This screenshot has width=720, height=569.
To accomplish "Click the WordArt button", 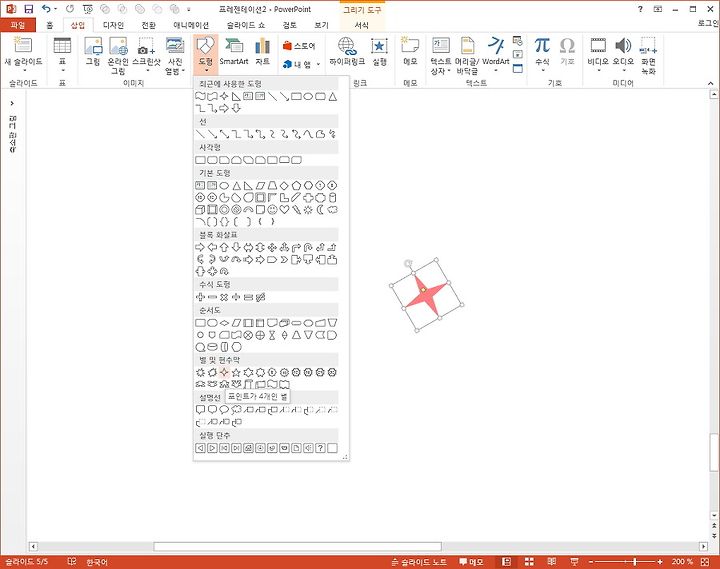I will click(496, 54).
